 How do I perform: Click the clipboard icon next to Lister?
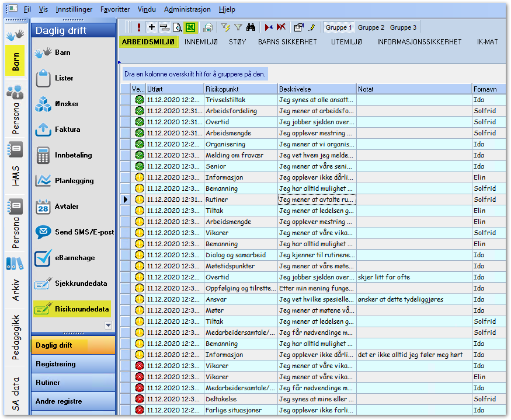[43, 78]
